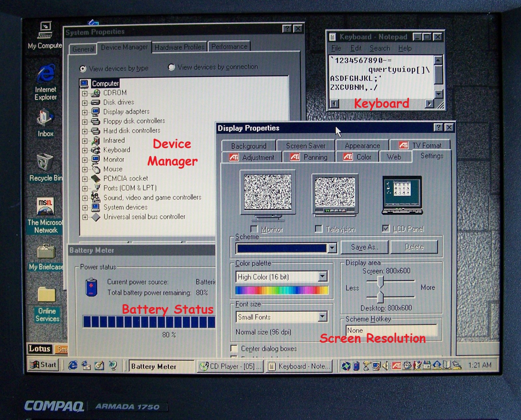Select PCMCIA socket in the device list

click(x=125, y=178)
